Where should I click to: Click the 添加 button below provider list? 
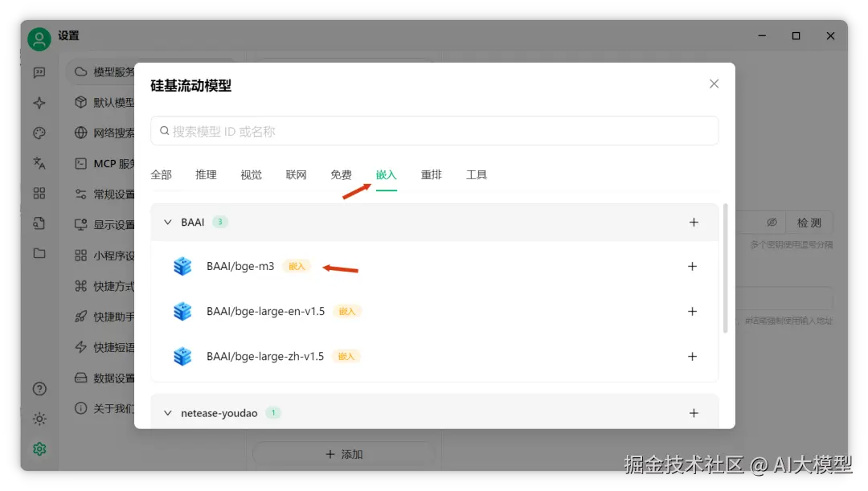click(x=344, y=454)
